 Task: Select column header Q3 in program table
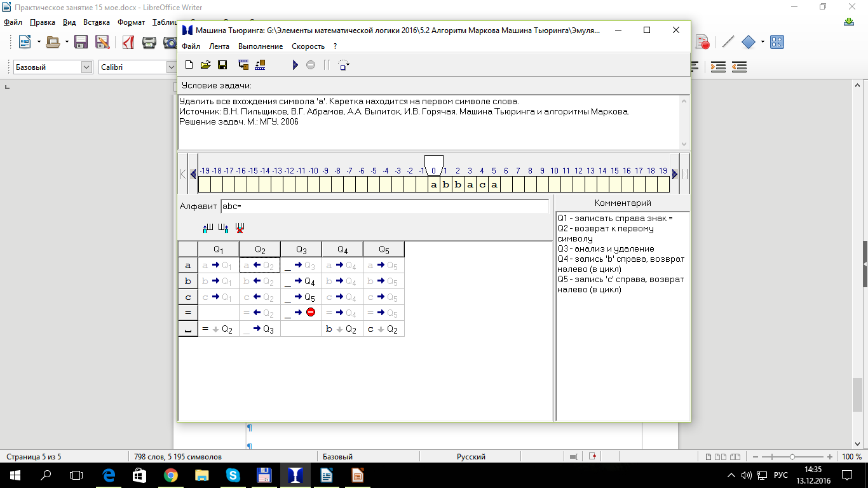(x=301, y=250)
